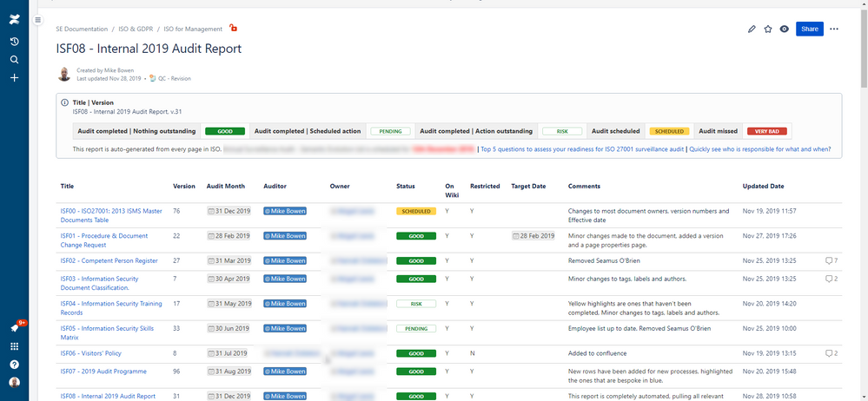Edit page with the pencil icon
The width and height of the screenshot is (868, 401).
[x=752, y=30]
